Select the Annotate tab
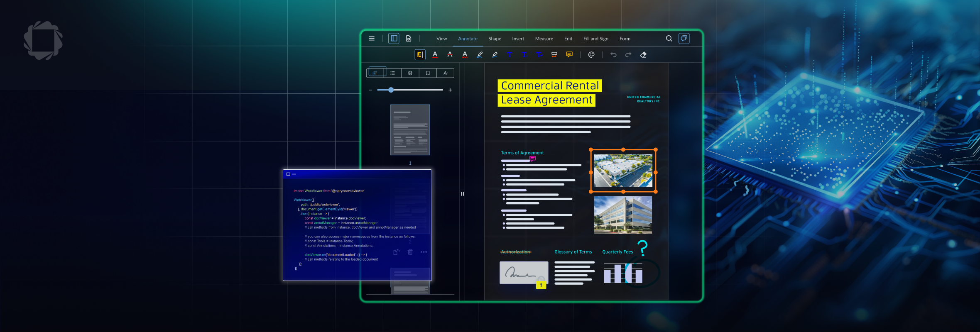Image resolution: width=980 pixels, height=332 pixels. click(x=468, y=39)
